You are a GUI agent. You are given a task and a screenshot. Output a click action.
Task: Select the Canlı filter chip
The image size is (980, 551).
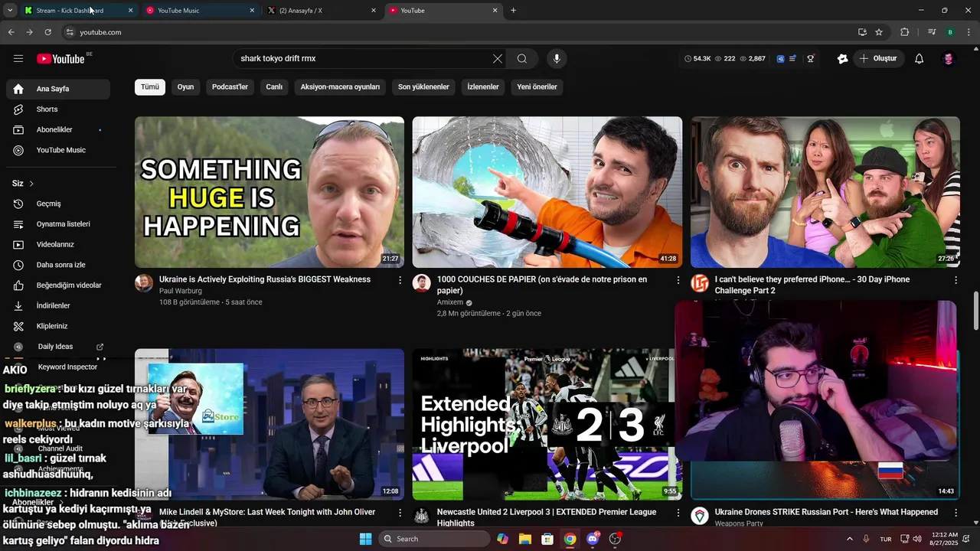pos(274,87)
